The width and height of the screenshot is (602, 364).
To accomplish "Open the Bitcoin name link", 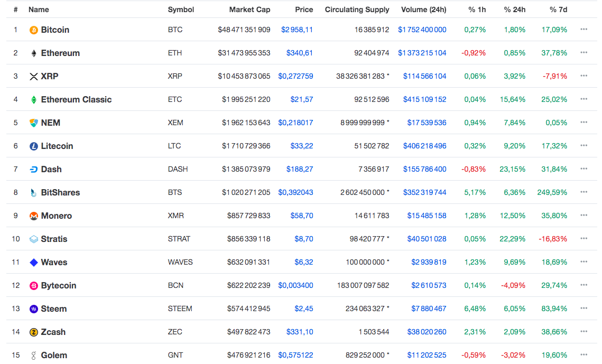I will [55, 30].
